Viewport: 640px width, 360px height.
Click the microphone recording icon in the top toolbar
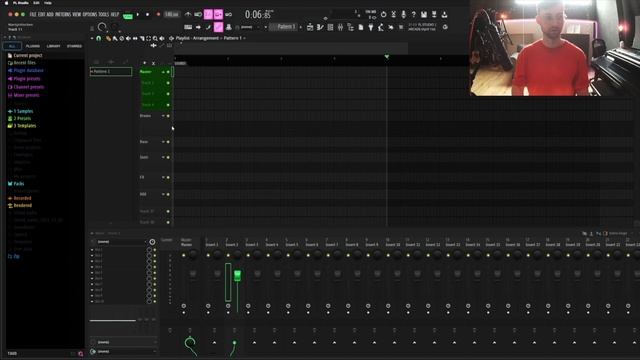(403, 15)
